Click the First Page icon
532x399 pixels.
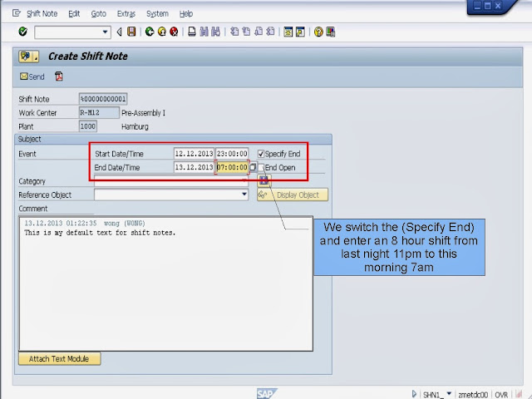234,32
